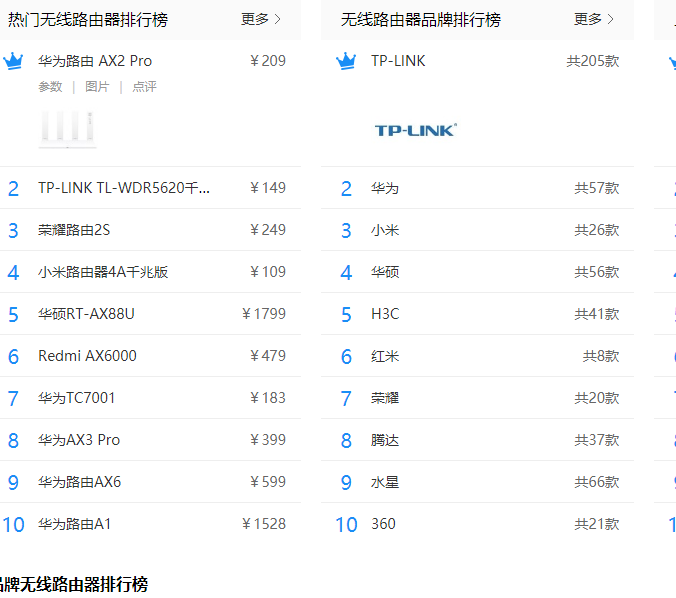The width and height of the screenshot is (676, 598).
Task: Select Redmi AX6000 from the hot list
Action: pos(87,356)
